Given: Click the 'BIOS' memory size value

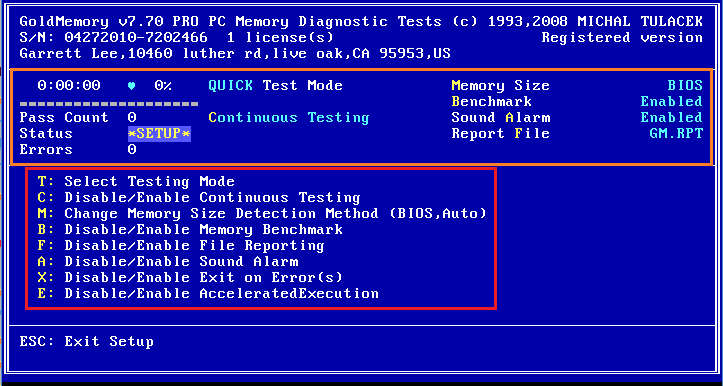Looking at the screenshot, I should 685,85.
